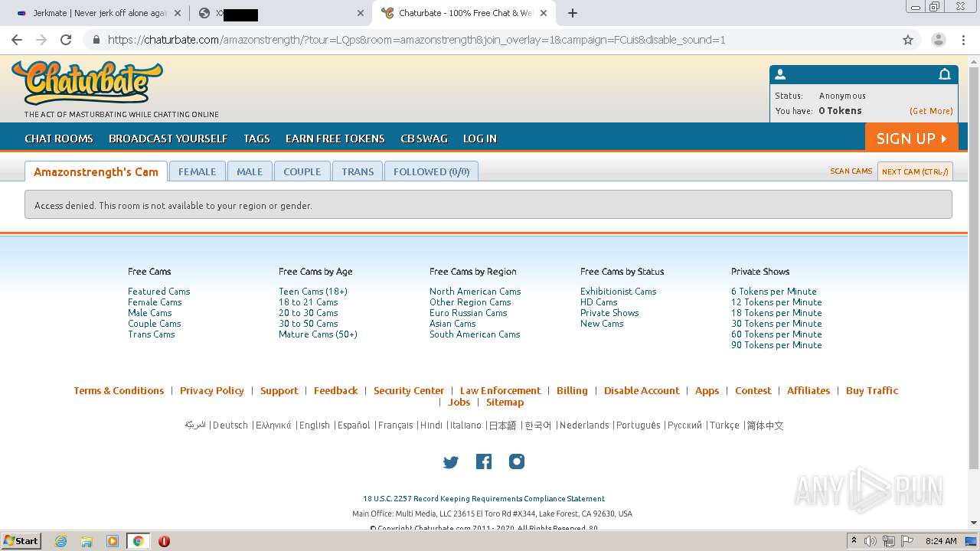The height and width of the screenshot is (551, 980).
Task: Click the Windows Start button
Action: point(21,541)
